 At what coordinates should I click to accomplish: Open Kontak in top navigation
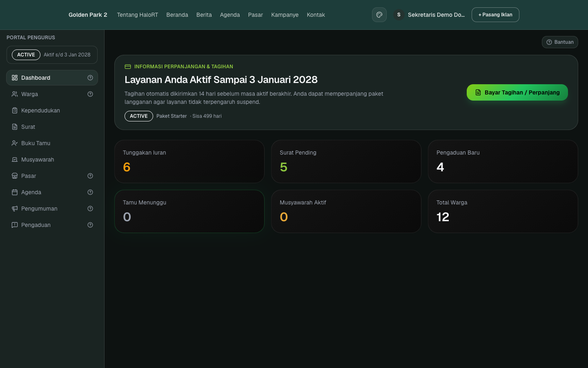(316, 15)
